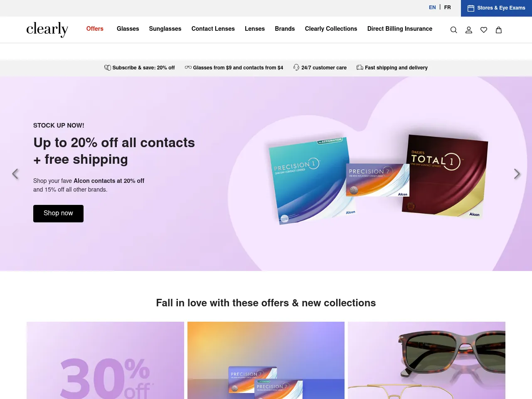Screen dimensions: 532x399
Task: Click Subscribe & save: 20% off
Action: pos(139,68)
